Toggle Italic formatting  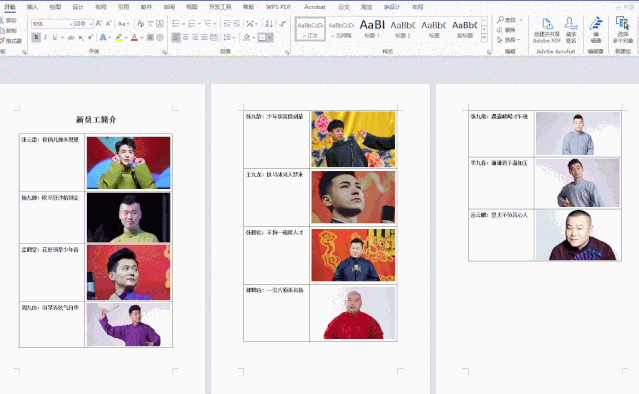pyautogui.click(x=45, y=37)
